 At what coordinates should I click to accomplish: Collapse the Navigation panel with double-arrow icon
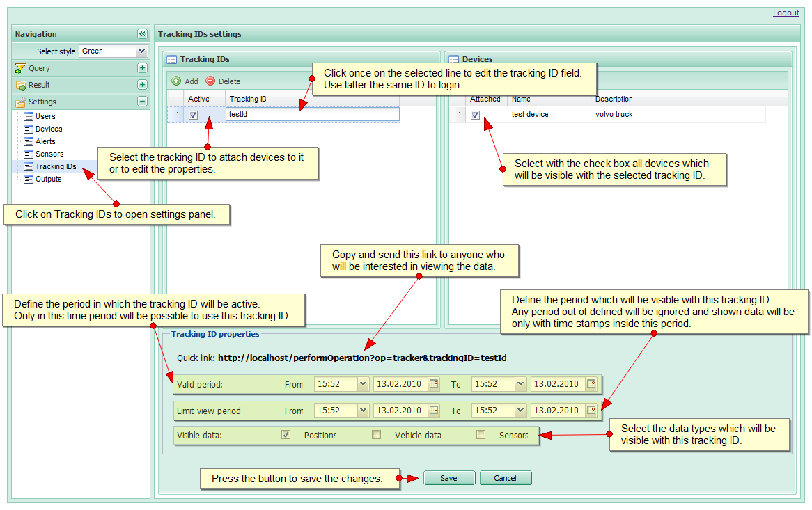pos(142,34)
